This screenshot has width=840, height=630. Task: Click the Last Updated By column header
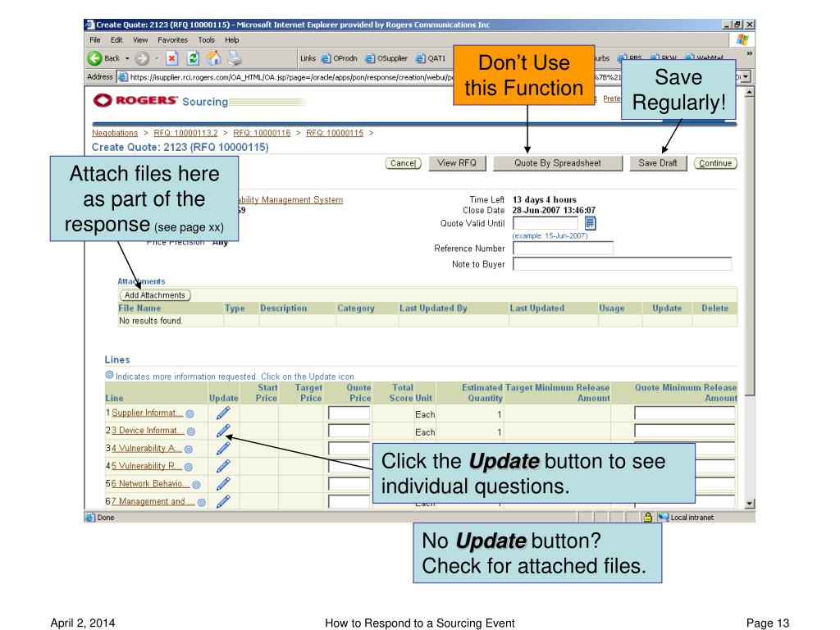(433, 308)
